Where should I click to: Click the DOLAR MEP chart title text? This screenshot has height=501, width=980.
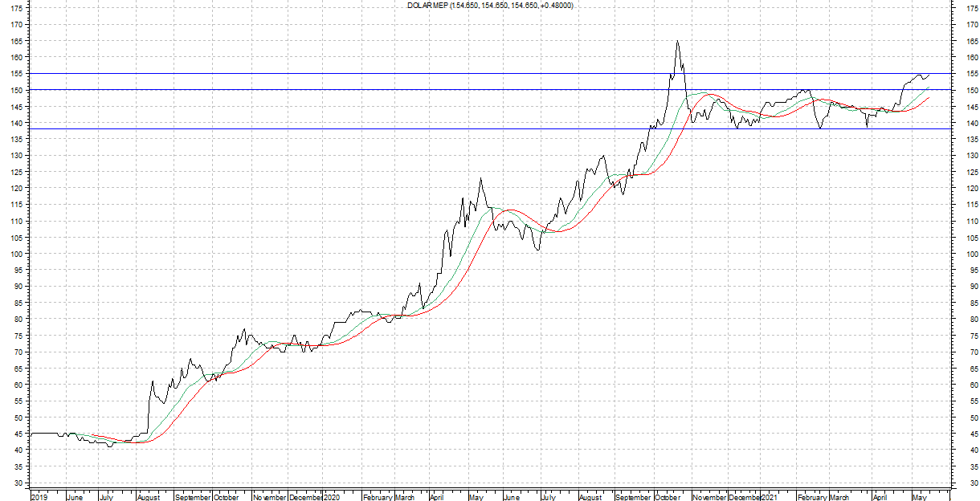490,6
